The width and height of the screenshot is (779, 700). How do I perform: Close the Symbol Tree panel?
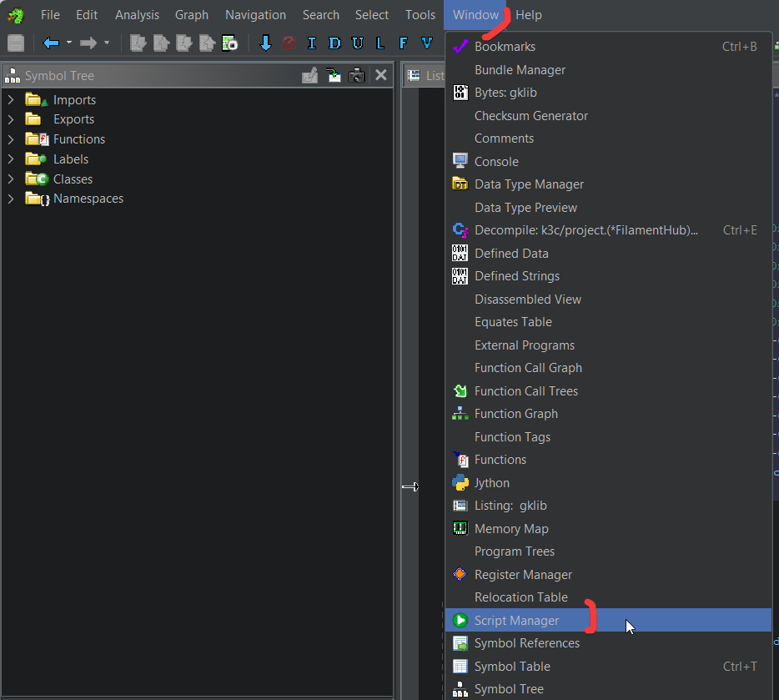pyautogui.click(x=381, y=75)
